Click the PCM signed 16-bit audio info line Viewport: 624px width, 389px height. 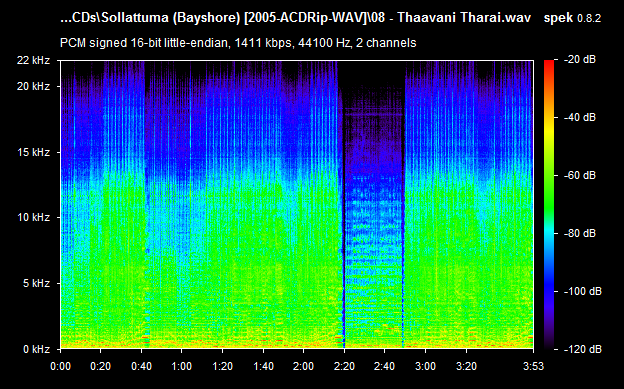[x=238, y=43]
